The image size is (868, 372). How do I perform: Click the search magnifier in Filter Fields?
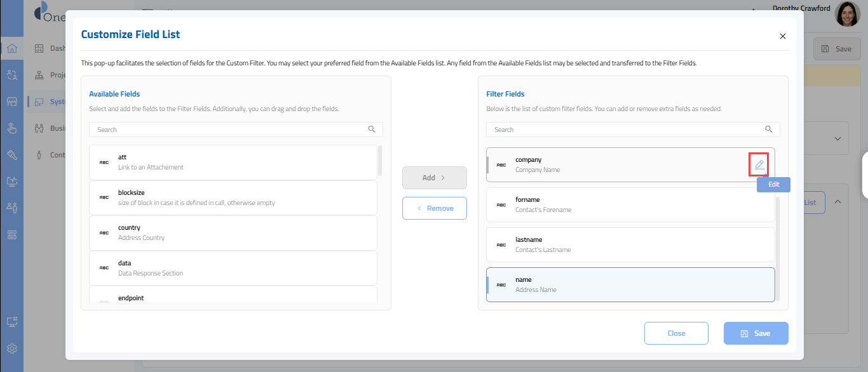coord(769,130)
